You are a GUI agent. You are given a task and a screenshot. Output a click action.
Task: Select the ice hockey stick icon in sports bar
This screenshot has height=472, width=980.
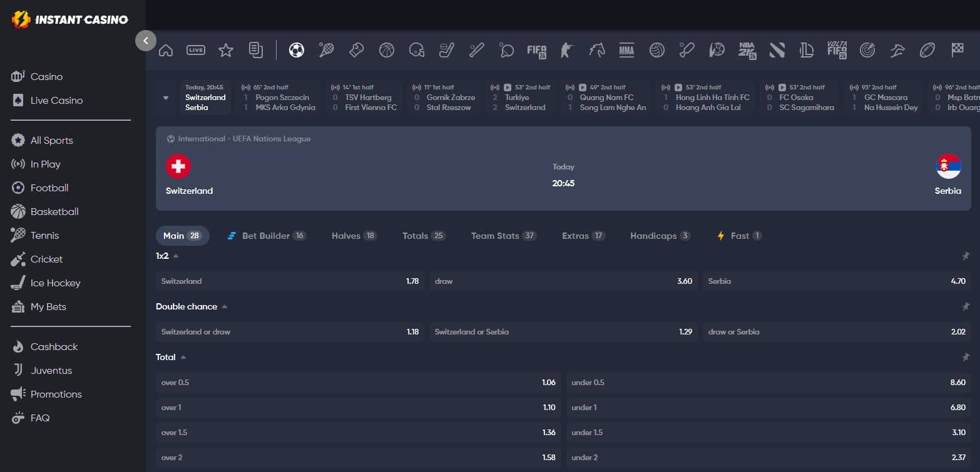point(446,50)
